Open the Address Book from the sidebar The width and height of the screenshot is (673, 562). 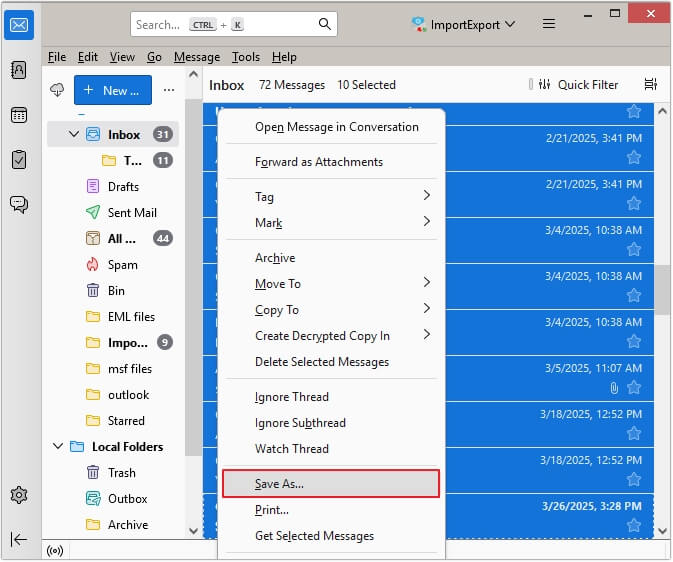(x=19, y=70)
